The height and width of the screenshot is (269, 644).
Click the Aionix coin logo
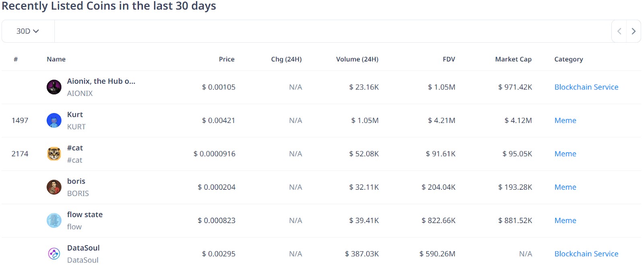54,87
